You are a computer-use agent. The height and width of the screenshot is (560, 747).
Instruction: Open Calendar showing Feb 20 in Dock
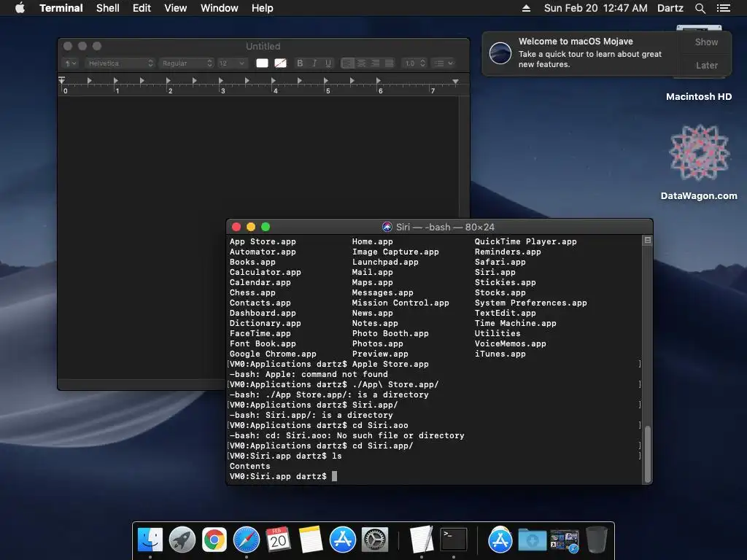(278, 540)
